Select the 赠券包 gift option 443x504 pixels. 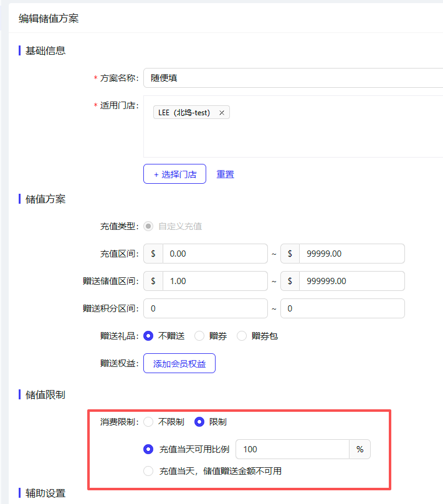coord(242,336)
